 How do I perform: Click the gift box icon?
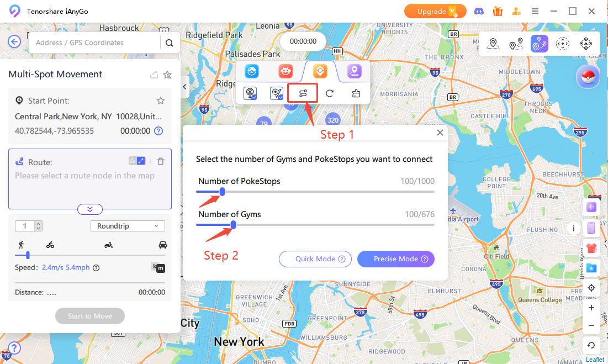click(x=498, y=11)
